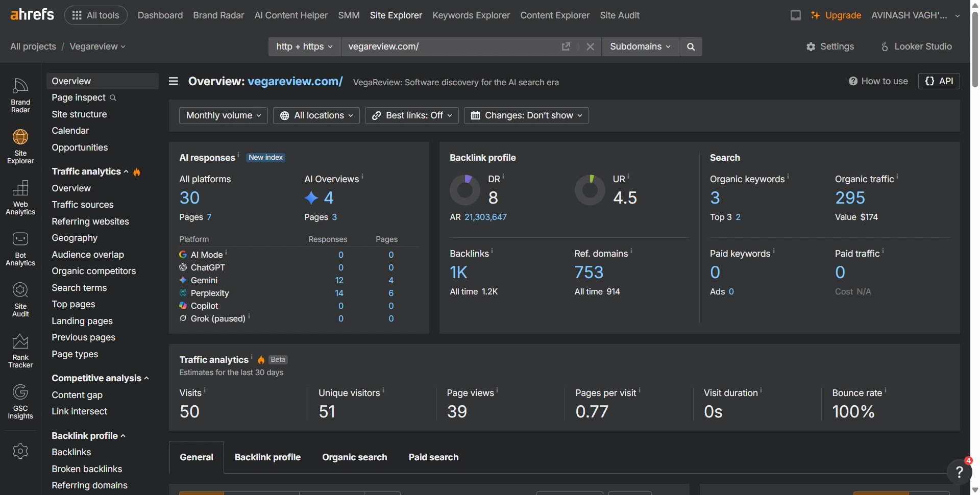Screen dimensions: 980x495
Task: Switch to the Backlink profile tab
Action: pos(267,457)
